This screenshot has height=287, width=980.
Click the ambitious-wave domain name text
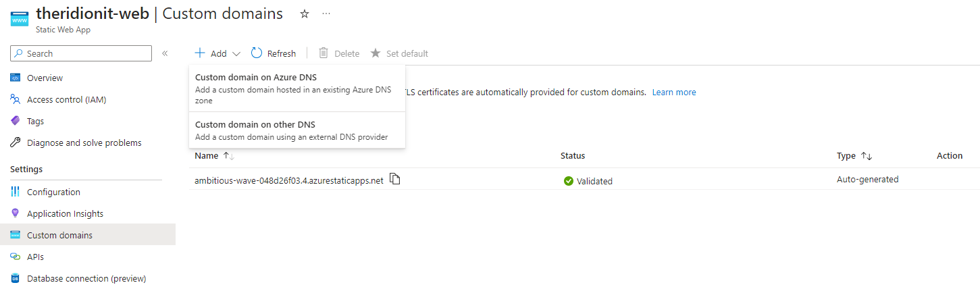coord(289,180)
